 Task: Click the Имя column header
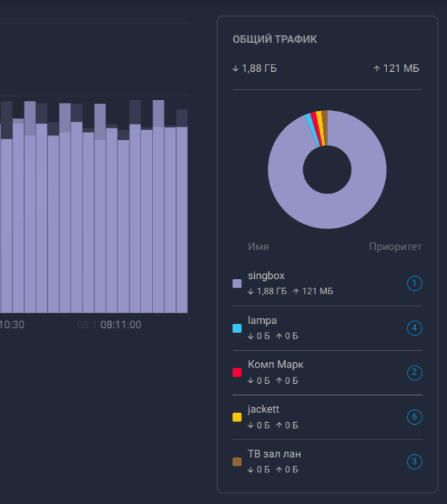click(258, 247)
